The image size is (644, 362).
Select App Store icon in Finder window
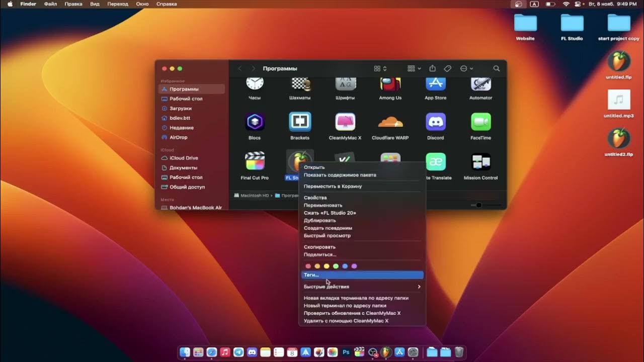[436, 84]
